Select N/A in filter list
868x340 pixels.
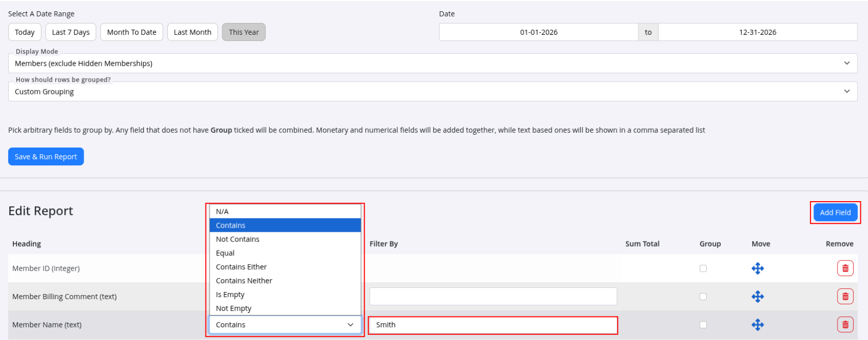tap(285, 211)
